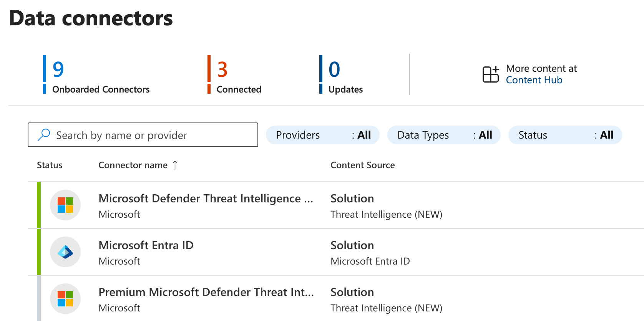The image size is (644, 321).
Task: Click the Content Hub grid-plus icon
Action: [x=491, y=74]
